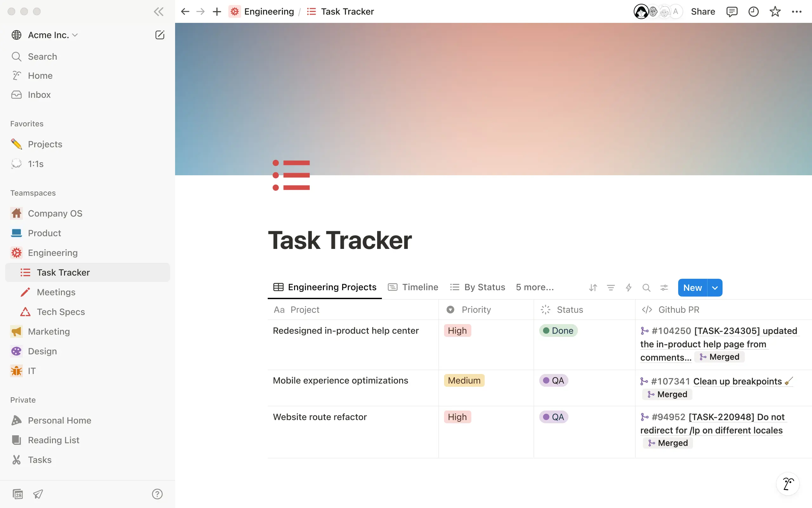Open QA status for Website route refactor
The height and width of the screenshot is (508, 812).
tap(553, 417)
